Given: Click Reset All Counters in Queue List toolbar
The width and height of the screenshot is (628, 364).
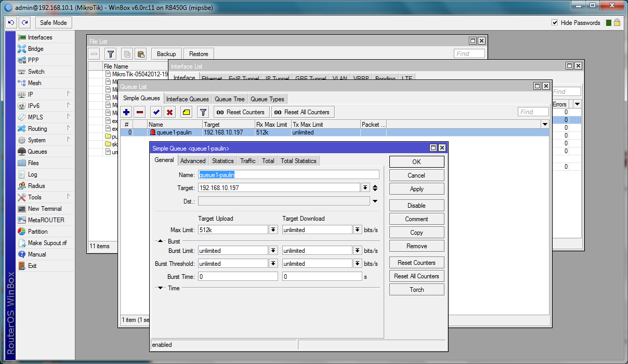Looking at the screenshot, I should pos(302,112).
